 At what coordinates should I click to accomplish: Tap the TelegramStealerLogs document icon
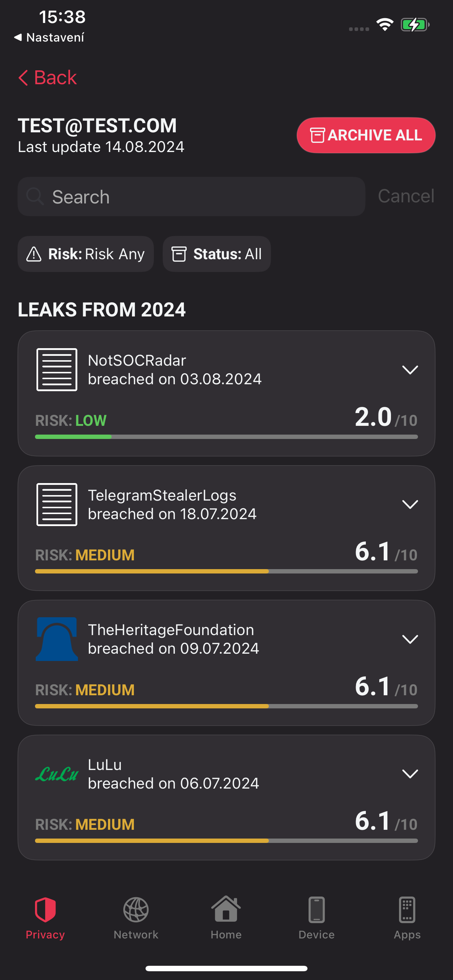tap(57, 505)
